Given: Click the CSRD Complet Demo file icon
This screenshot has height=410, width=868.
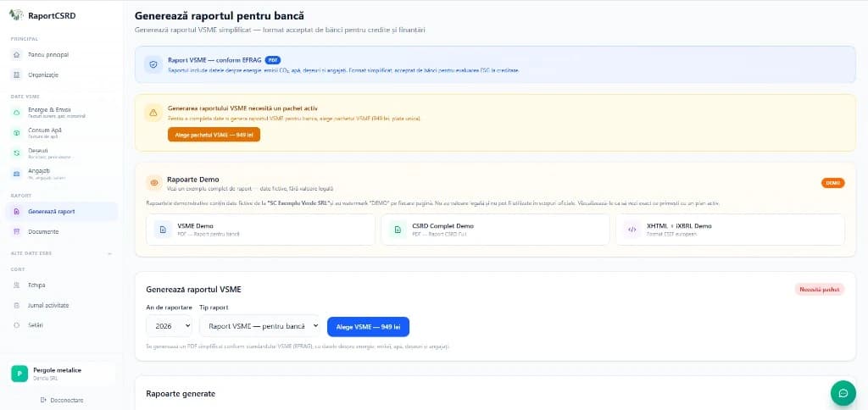Looking at the screenshot, I should (397, 230).
